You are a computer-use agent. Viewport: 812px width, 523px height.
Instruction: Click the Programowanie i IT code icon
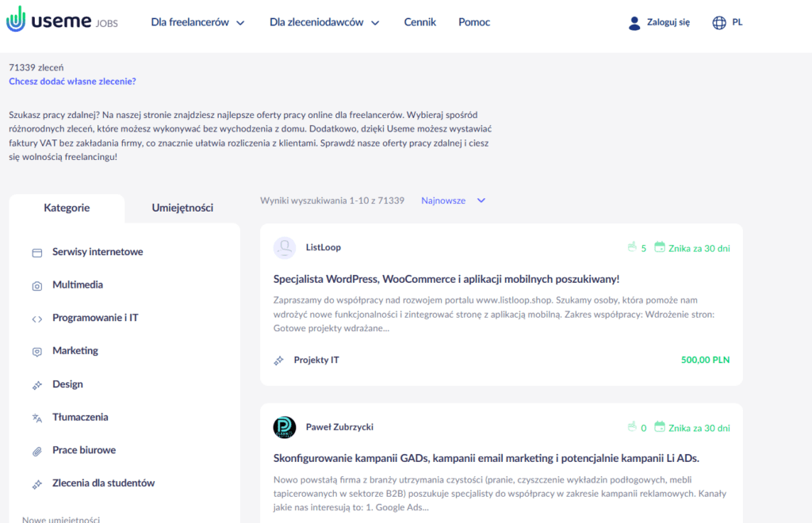(x=36, y=319)
